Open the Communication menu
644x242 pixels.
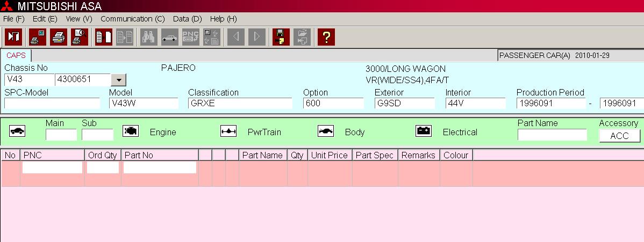tap(132, 19)
